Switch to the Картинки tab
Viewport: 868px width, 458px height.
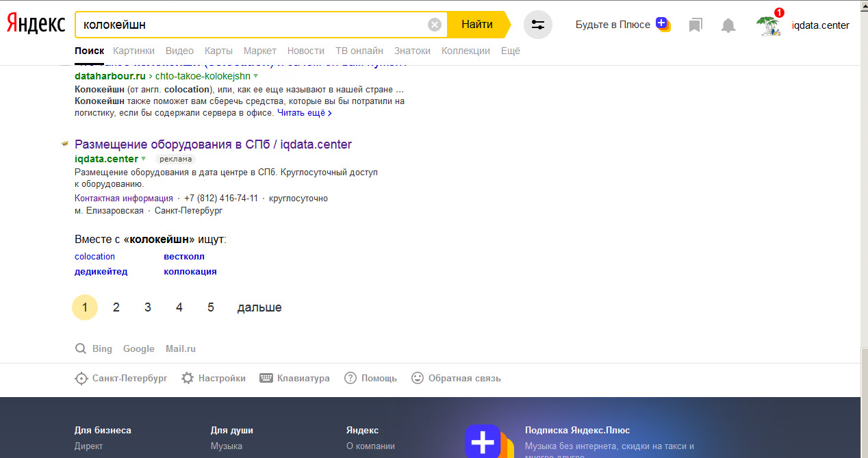[x=134, y=51]
